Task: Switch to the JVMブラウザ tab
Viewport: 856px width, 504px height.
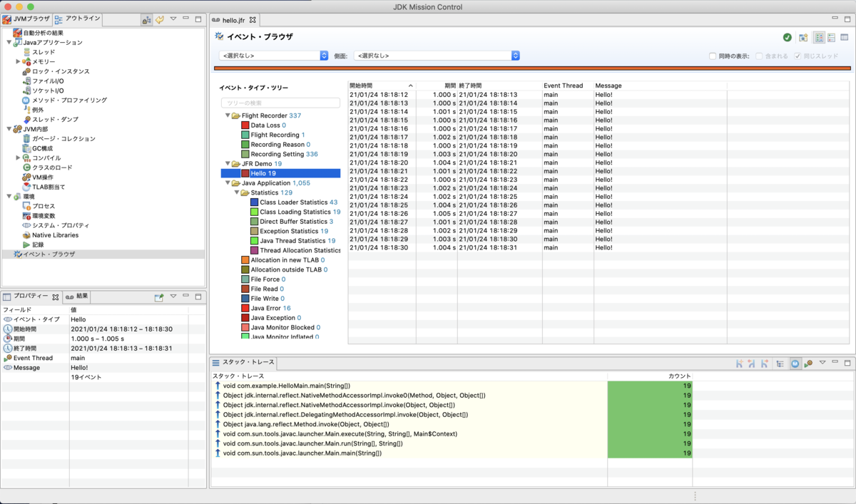Action: click(27, 19)
